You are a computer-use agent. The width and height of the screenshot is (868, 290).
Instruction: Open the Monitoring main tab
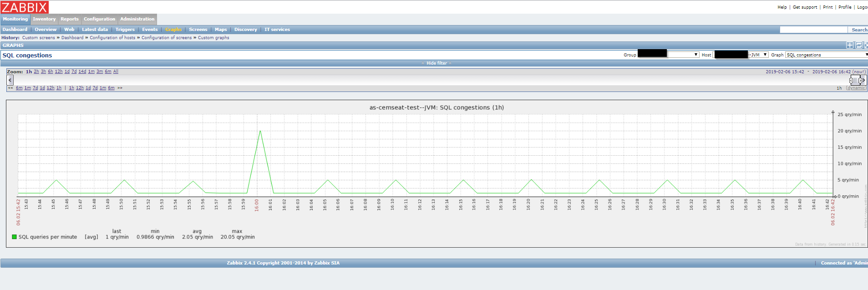[x=15, y=19]
